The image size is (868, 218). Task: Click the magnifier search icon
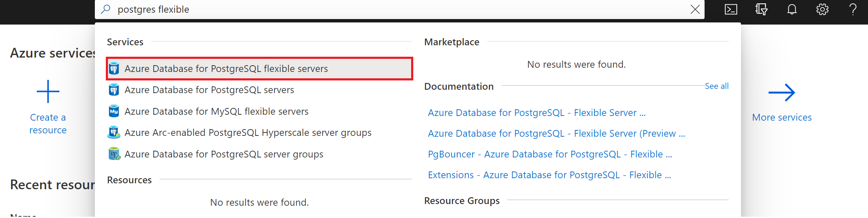pyautogui.click(x=106, y=9)
